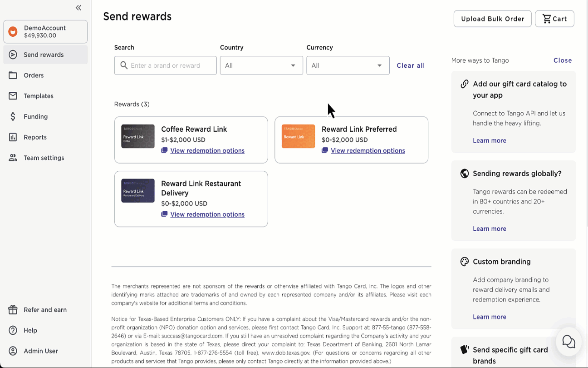Click the Funding dollar icon
This screenshot has height=368, width=588.
tap(13, 117)
